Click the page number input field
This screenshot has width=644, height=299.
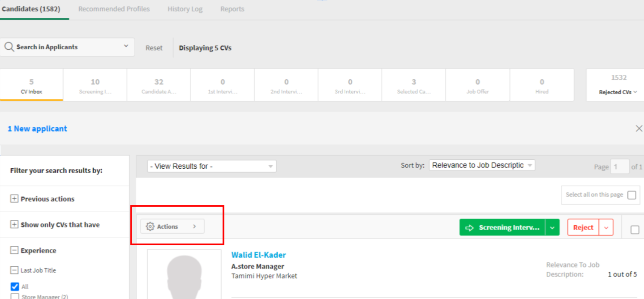pyautogui.click(x=620, y=167)
